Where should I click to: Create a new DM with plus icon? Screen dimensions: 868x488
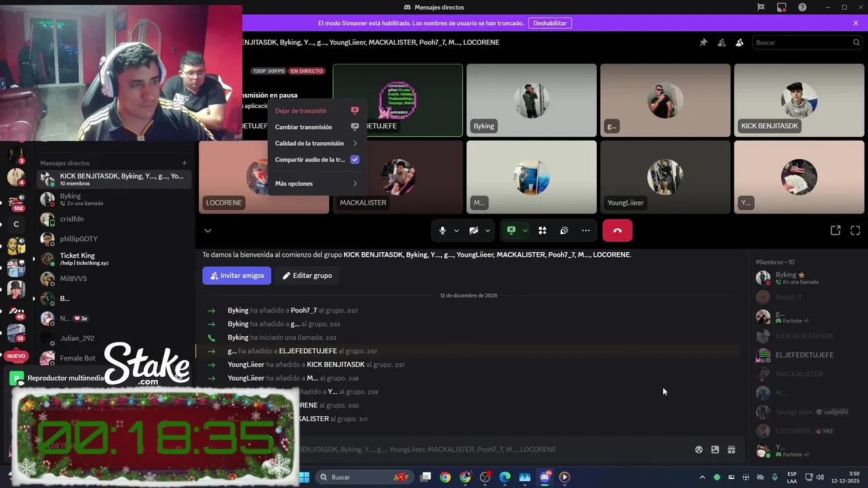coord(184,163)
